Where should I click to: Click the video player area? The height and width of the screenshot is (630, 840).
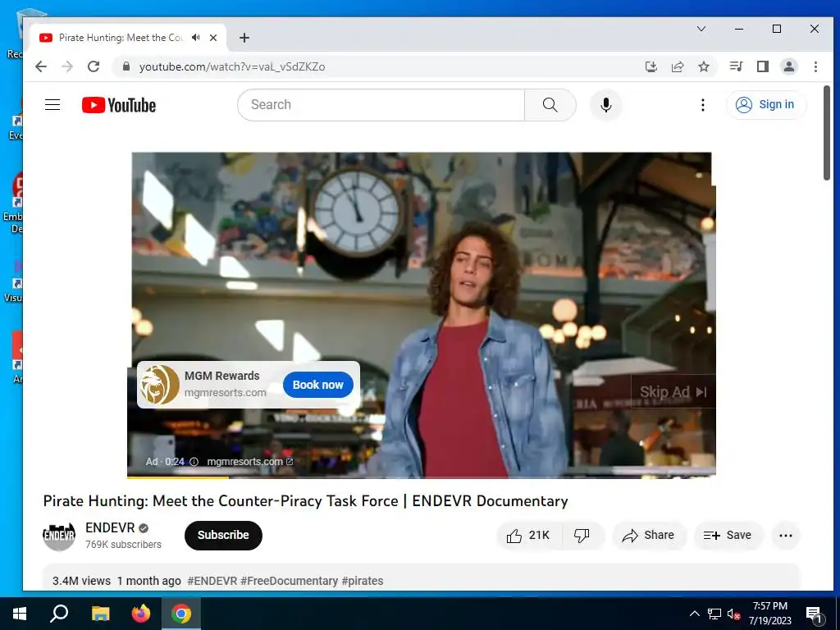pos(421,315)
